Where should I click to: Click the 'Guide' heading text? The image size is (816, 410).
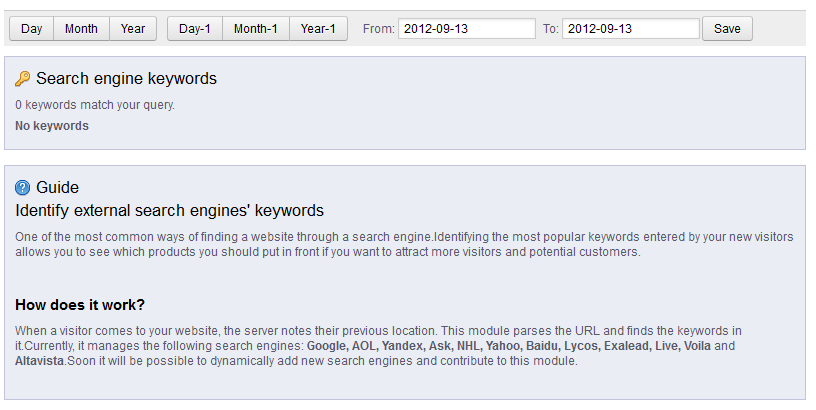[57, 187]
